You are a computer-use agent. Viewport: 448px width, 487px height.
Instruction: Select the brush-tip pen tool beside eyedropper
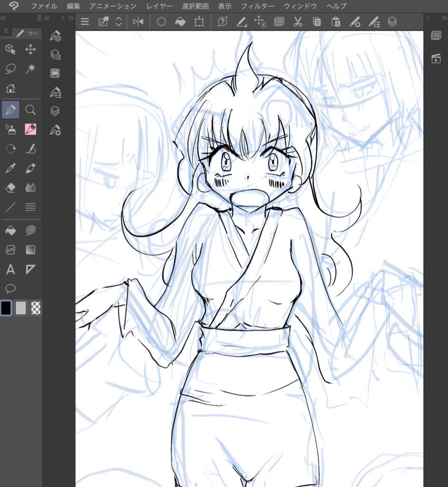click(x=30, y=168)
